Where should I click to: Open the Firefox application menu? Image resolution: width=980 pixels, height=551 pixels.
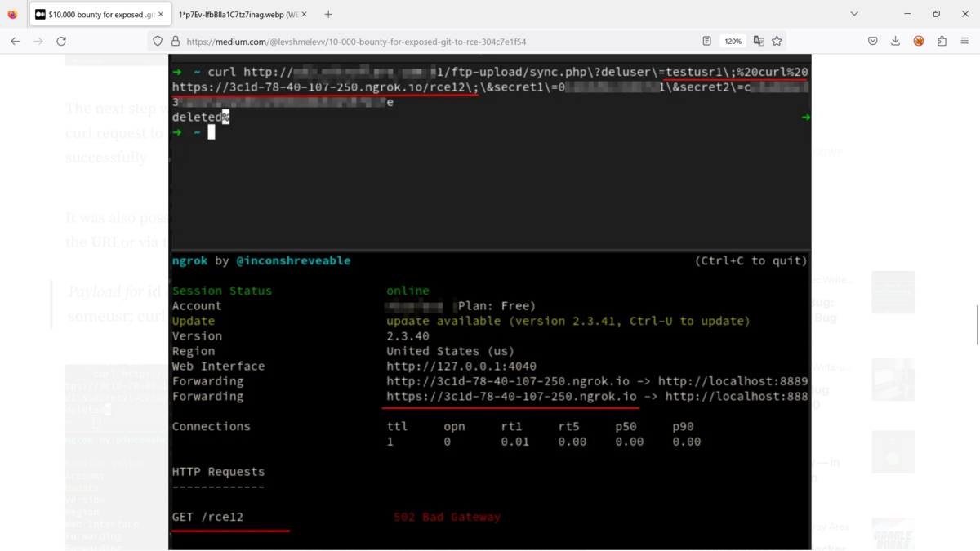tap(964, 41)
